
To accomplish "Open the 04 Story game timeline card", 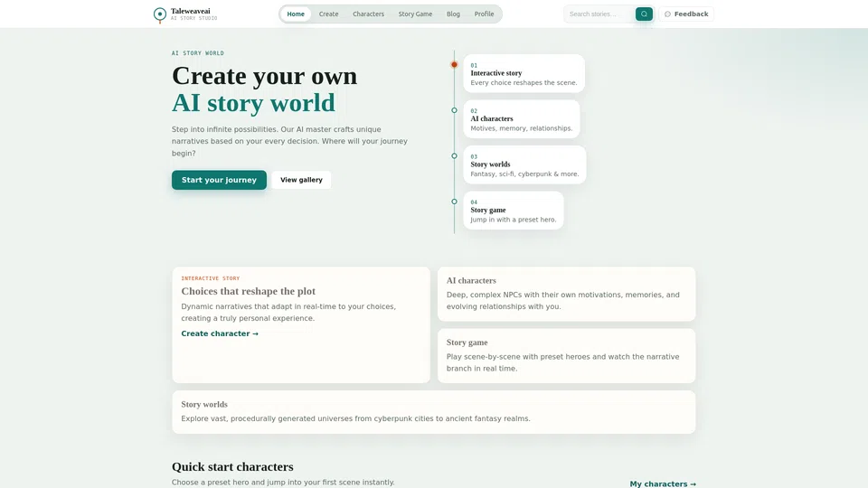I will tap(514, 211).
